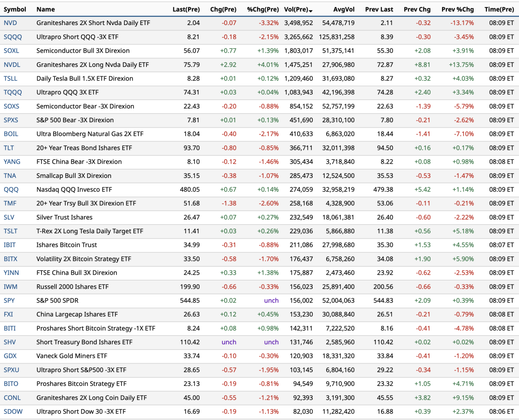Sort by %Chg(Pre) column header
Viewport: 519px width, 420px height.
coord(263,9)
